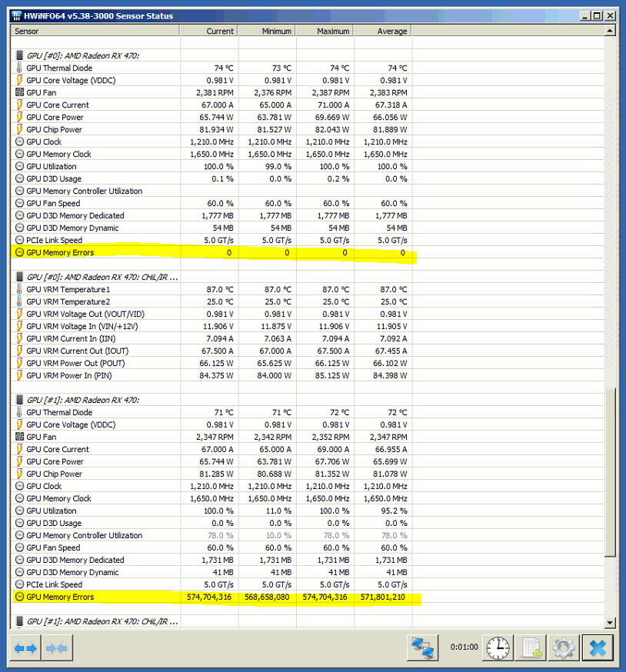Click the Maximum column header

(x=324, y=31)
